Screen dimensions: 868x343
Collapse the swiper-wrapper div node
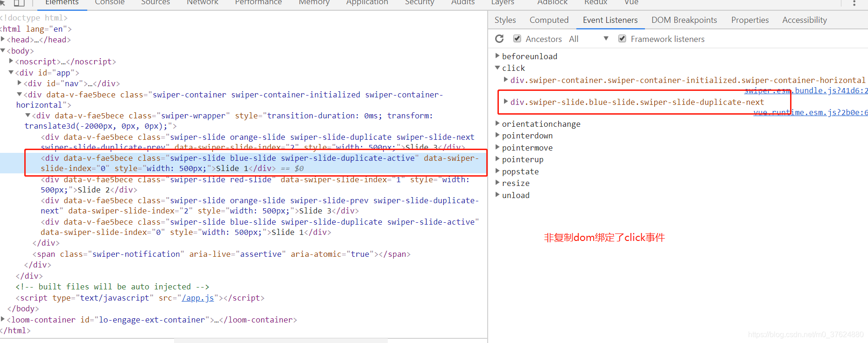click(x=28, y=115)
